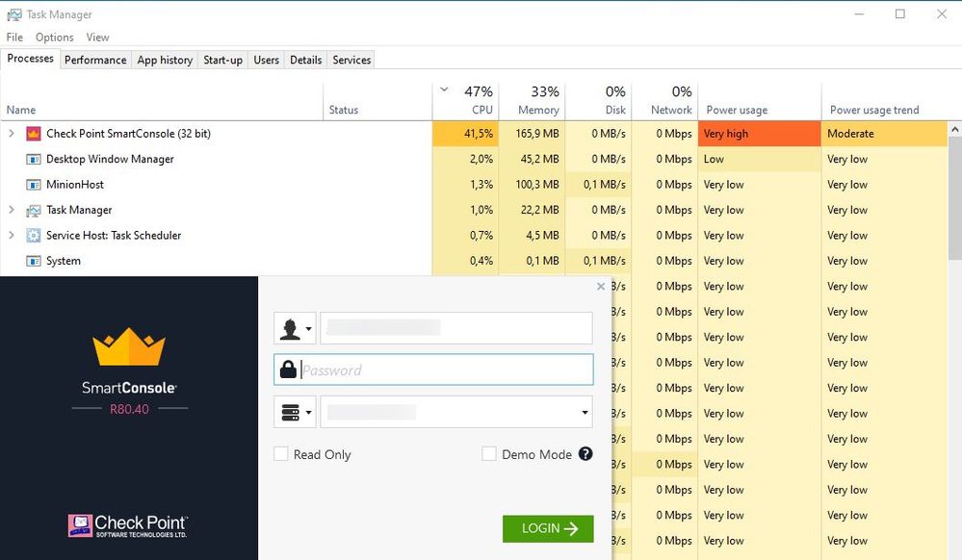Enable the Read Only checkbox
962x560 pixels.
pyautogui.click(x=281, y=454)
